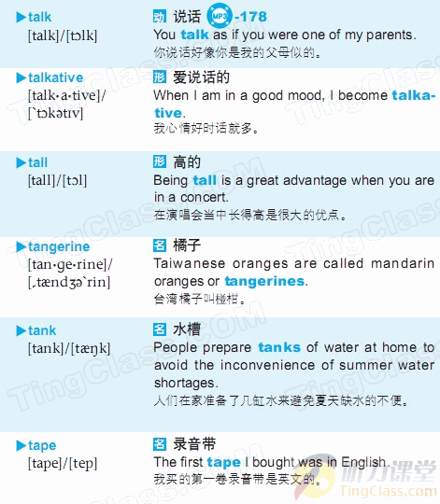Click the -178 track number label
The height and width of the screenshot is (504, 440).
coord(250,17)
